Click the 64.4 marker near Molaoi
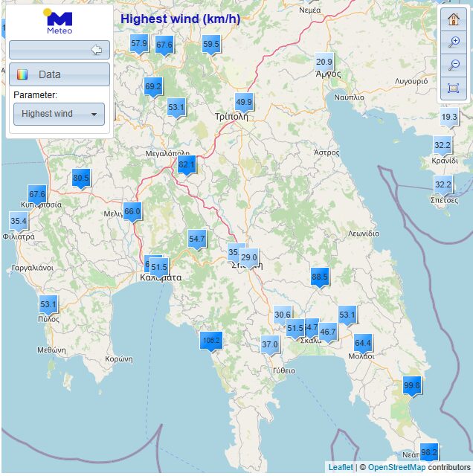Viewport: 473px width, 476px height. pyautogui.click(x=363, y=343)
